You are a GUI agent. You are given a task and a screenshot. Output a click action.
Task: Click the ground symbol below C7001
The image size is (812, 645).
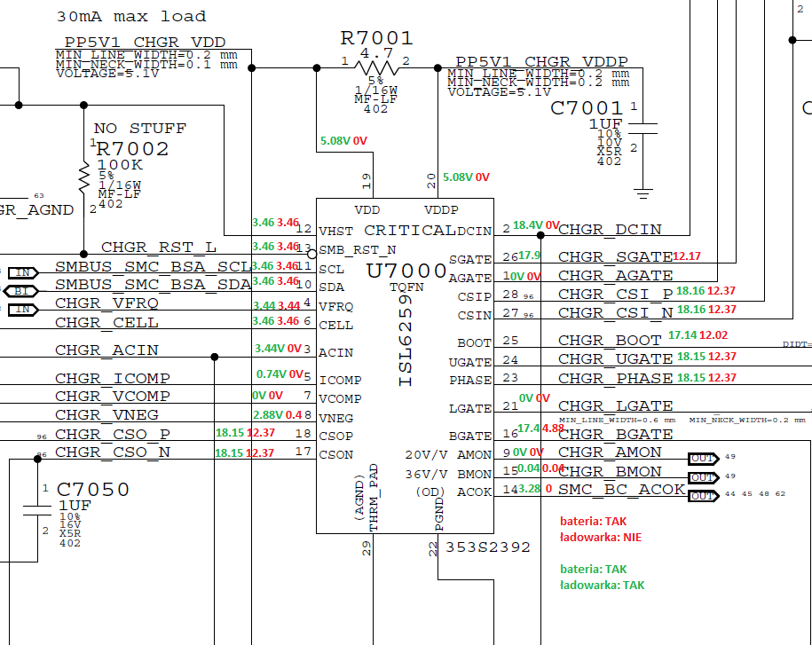pyautogui.click(x=643, y=193)
